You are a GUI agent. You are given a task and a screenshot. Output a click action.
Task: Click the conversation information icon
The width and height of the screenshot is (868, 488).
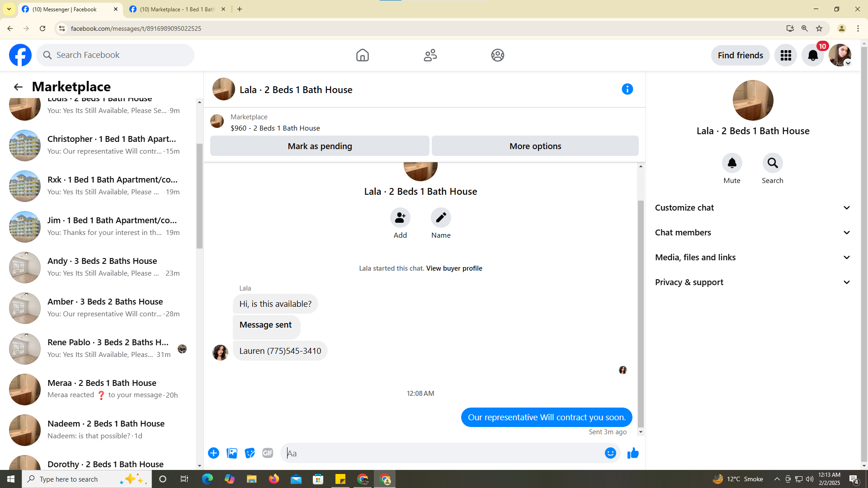[x=627, y=89]
